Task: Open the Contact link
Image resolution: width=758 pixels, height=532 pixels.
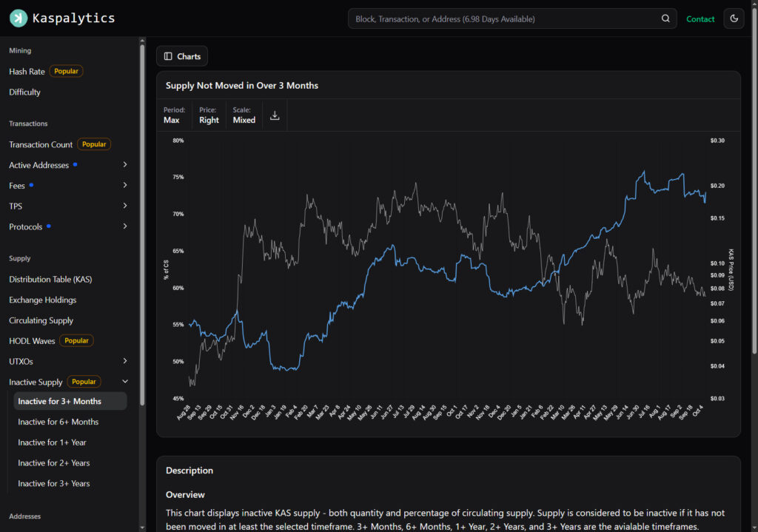Action: click(700, 19)
